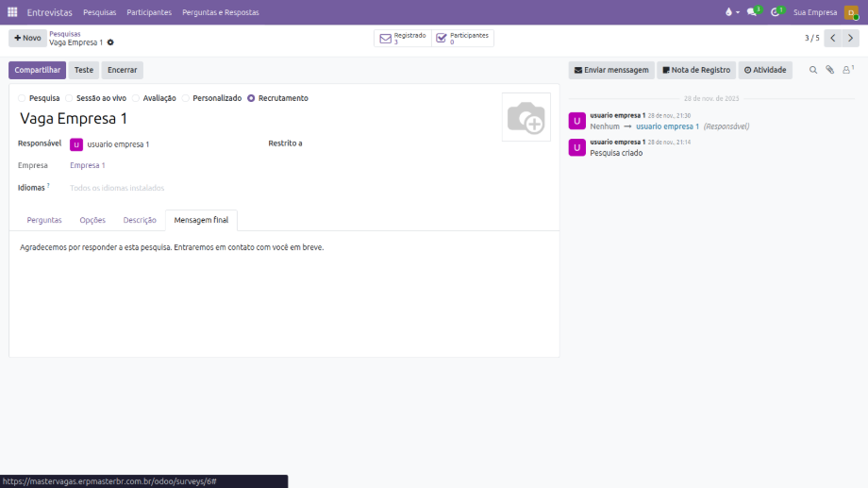Open the activities clock icon
Screen dimensions: 868x488
[776, 12]
